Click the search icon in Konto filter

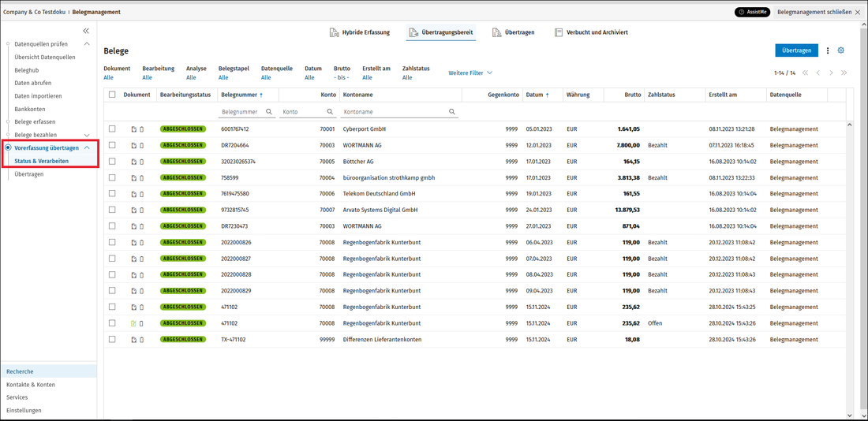tap(330, 111)
